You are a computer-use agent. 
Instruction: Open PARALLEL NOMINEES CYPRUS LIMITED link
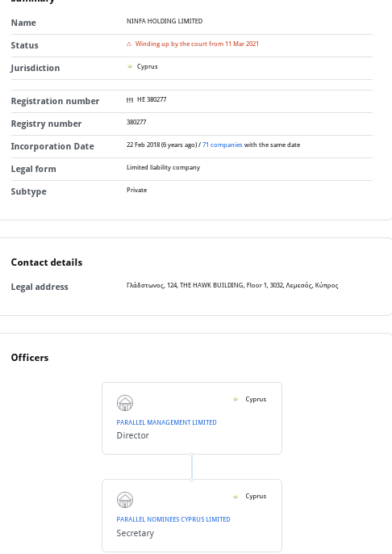[x=173, y=519]
